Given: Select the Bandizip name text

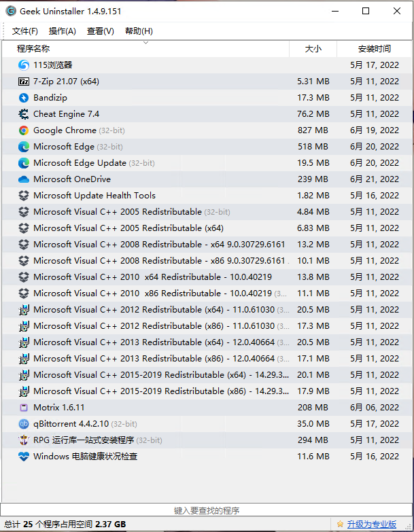Looking at the screenshot, I should pos(50,98).
